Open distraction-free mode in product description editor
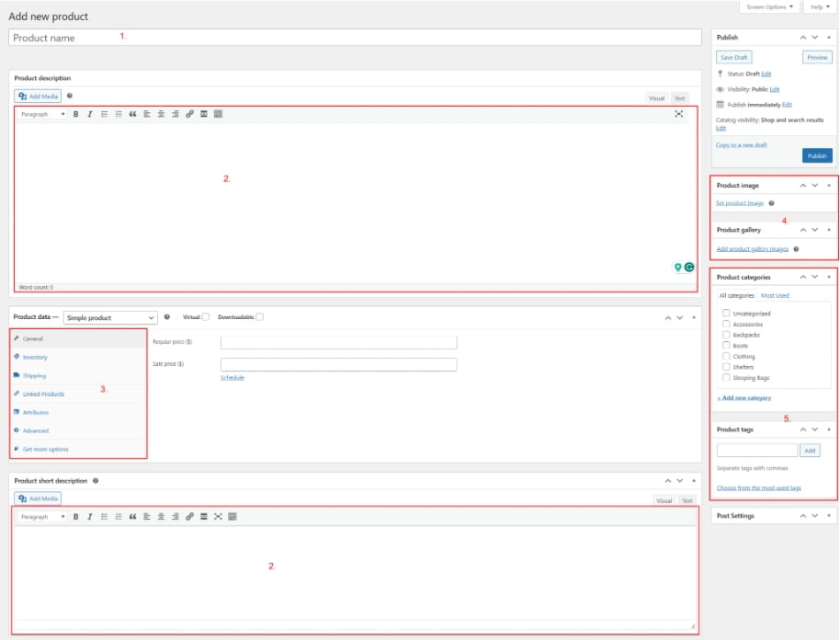The width and height of the screenshot is (840, 640). pos(679,114)
